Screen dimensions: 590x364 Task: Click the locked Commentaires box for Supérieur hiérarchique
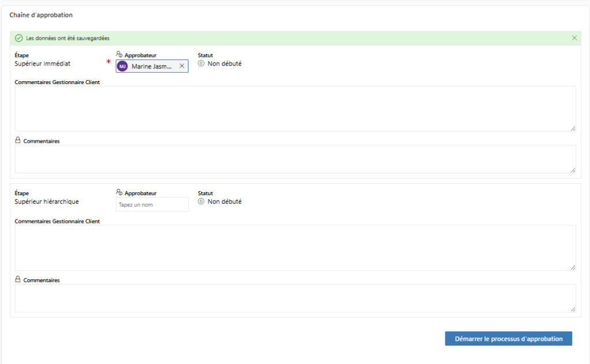click(x=295, y=298)
